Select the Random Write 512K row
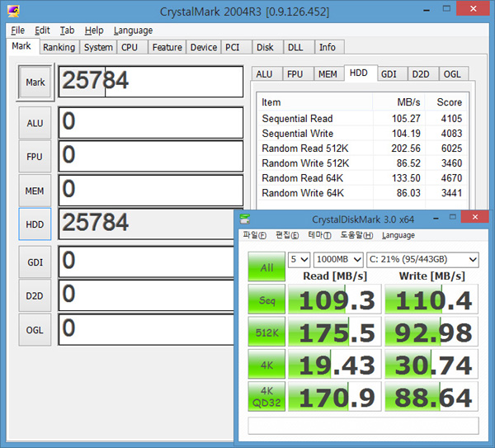This screenshot has width=495, height=448. point(362,163)
